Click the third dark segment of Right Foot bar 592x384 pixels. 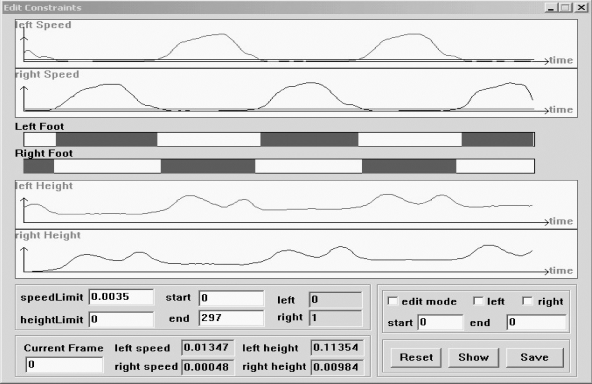[x=409, y=166]
